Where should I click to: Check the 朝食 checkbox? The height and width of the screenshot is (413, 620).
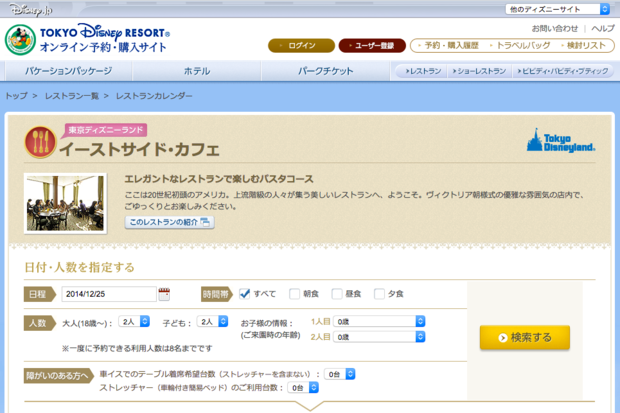(x=295, y=294)
